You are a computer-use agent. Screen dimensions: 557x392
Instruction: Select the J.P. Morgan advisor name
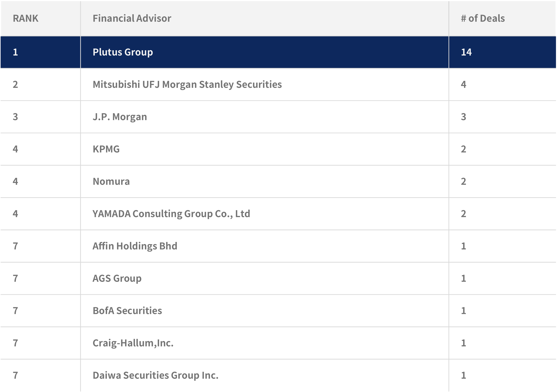[120, 117]
